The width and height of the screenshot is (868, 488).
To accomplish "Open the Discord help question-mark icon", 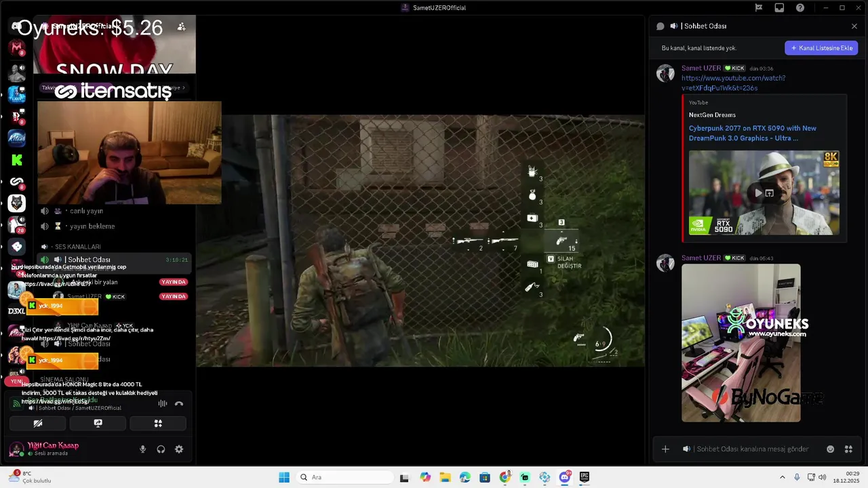I will pyautogui.click(x=800, y=7).
